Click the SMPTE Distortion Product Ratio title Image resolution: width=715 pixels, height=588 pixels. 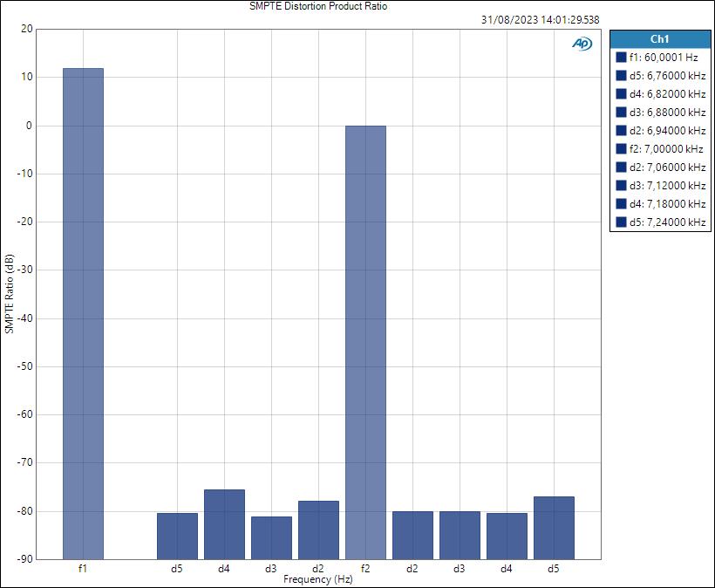[318, 6]
